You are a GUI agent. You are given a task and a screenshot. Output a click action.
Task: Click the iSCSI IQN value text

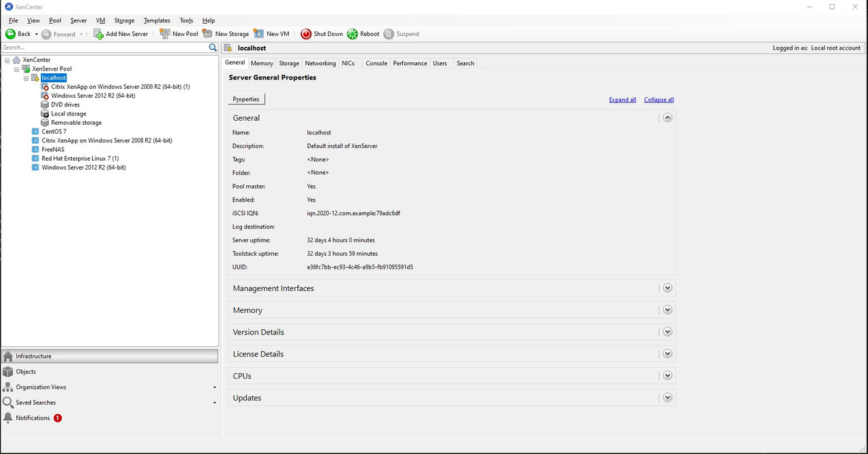[353, 213]
